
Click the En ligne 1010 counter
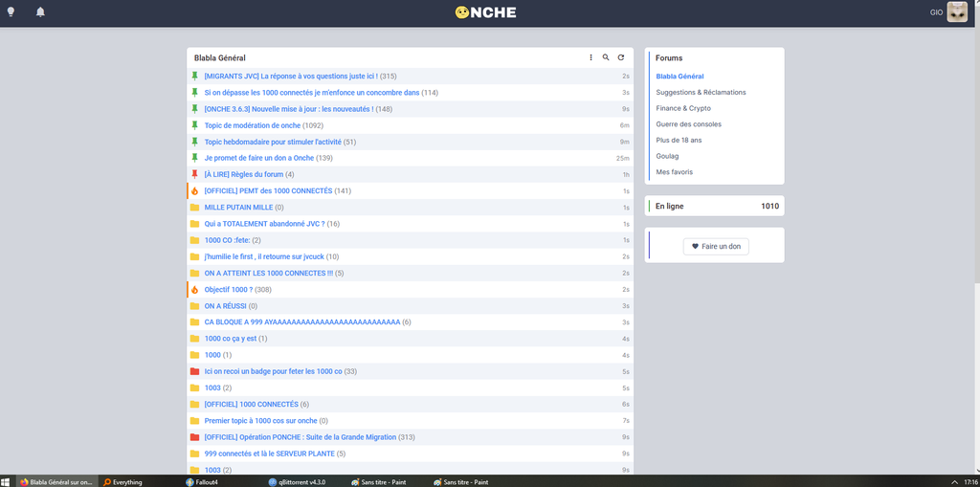point(714,206)
